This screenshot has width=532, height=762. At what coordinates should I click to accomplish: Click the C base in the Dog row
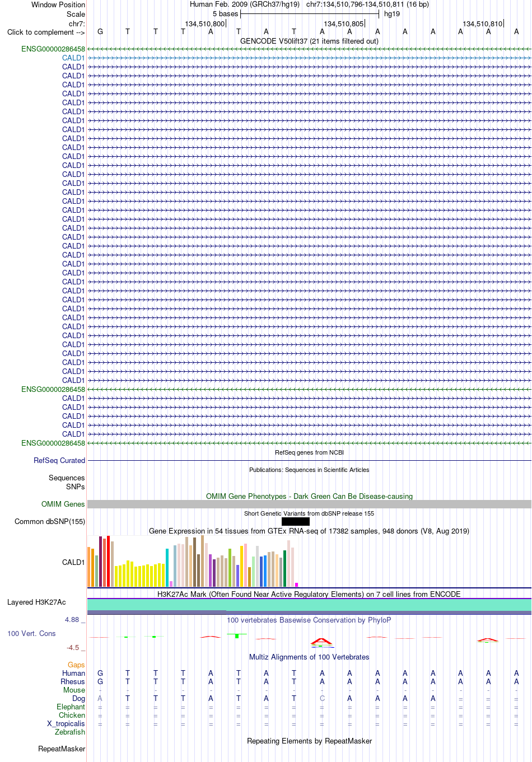322,698
